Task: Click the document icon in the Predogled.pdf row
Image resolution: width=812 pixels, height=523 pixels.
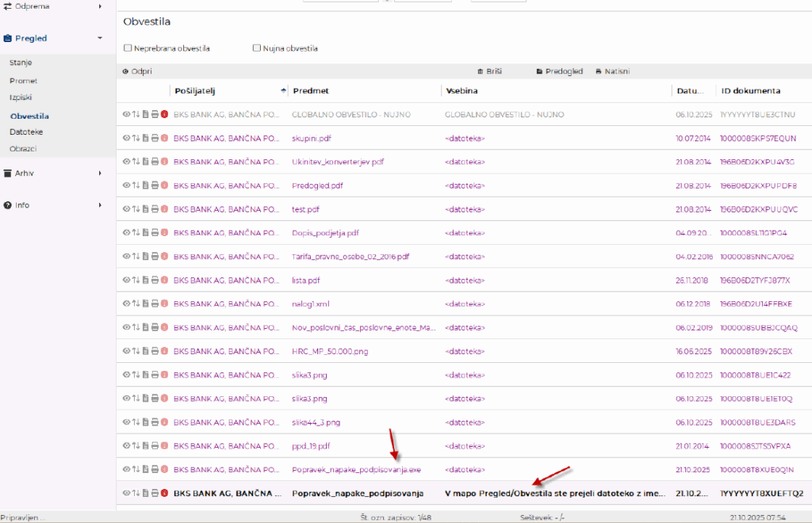Action: (x=145, y=185)
